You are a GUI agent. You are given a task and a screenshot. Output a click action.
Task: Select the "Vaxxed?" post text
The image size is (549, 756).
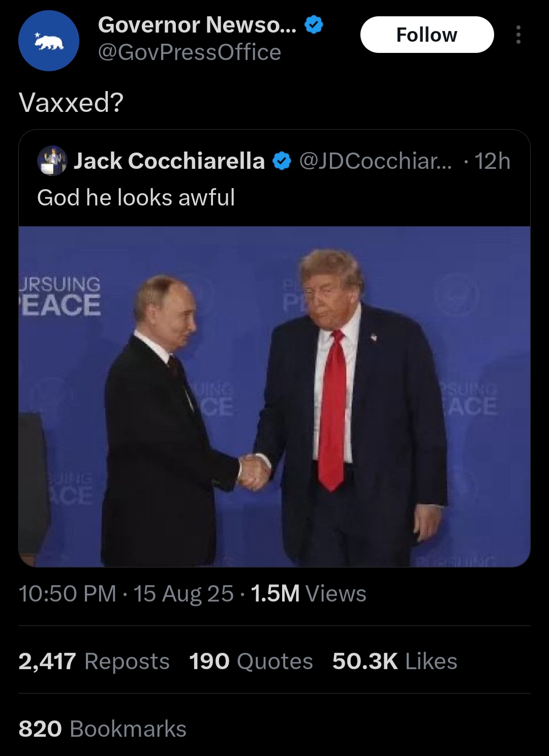tap(71, 103)
